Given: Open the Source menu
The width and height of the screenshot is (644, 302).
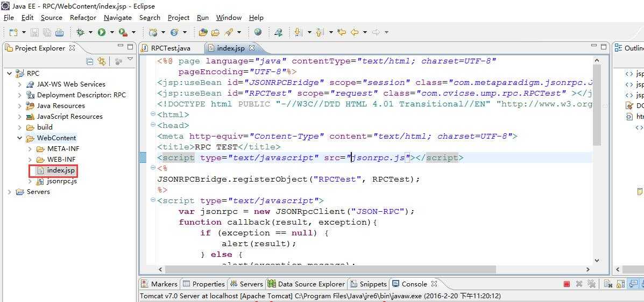Looking at the screenshot, I should pyautogui.click(x=51, y=18).
